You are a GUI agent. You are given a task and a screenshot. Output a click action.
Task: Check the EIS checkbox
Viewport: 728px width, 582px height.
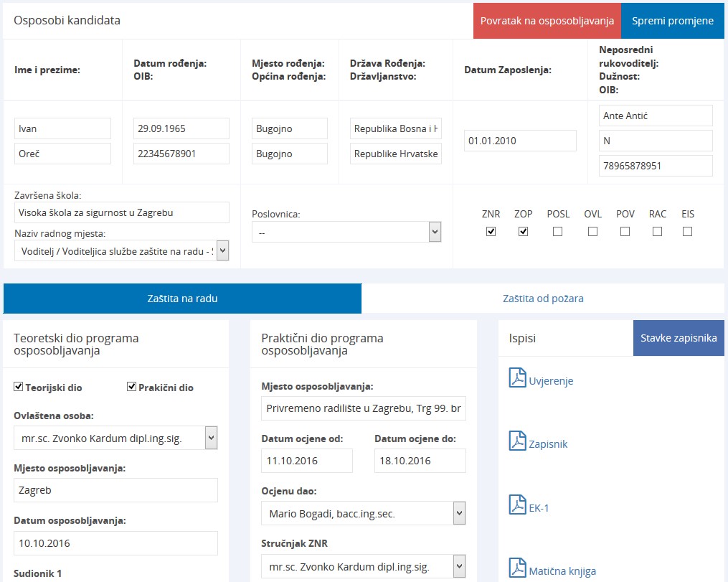tap(687, 231)
